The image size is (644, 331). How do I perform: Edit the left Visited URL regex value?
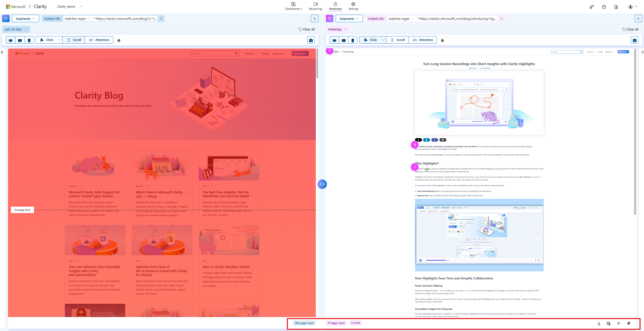(125, 19)
